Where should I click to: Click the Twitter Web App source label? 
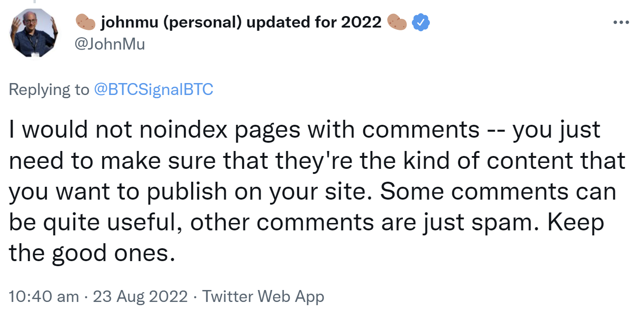[x=265, y=296]
